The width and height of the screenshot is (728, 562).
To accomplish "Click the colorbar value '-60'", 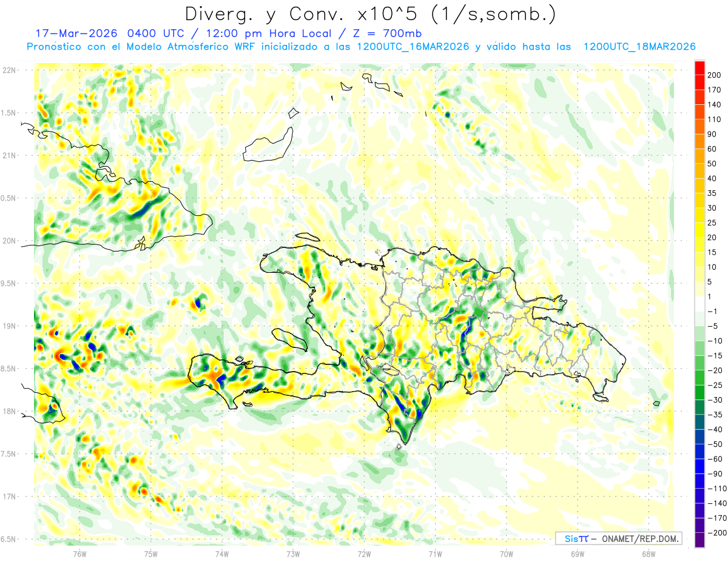I will 716,458.
